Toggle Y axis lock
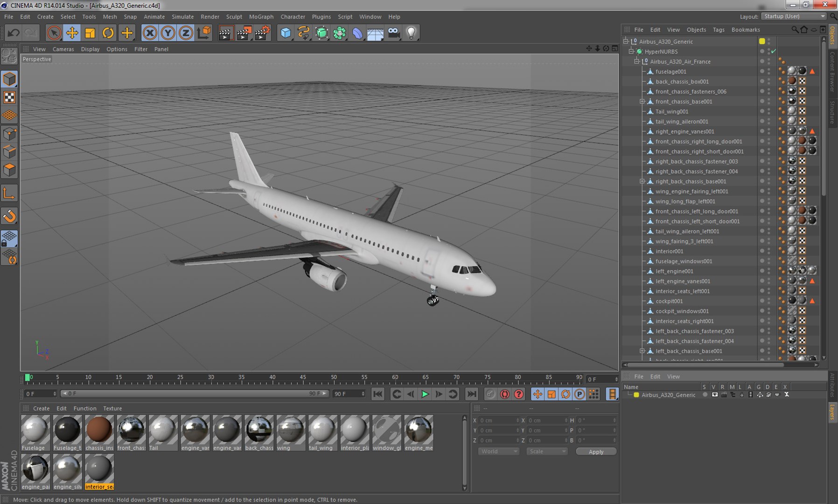838x504 pixels. coord(168,33)
